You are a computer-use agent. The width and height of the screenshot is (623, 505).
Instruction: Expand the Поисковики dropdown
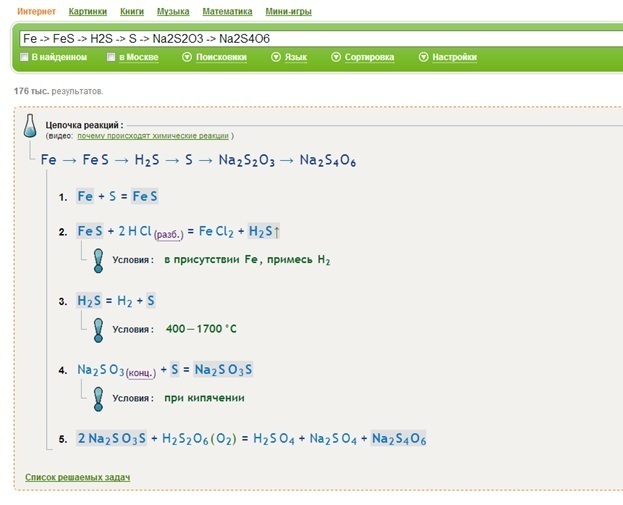coord(214,57)
